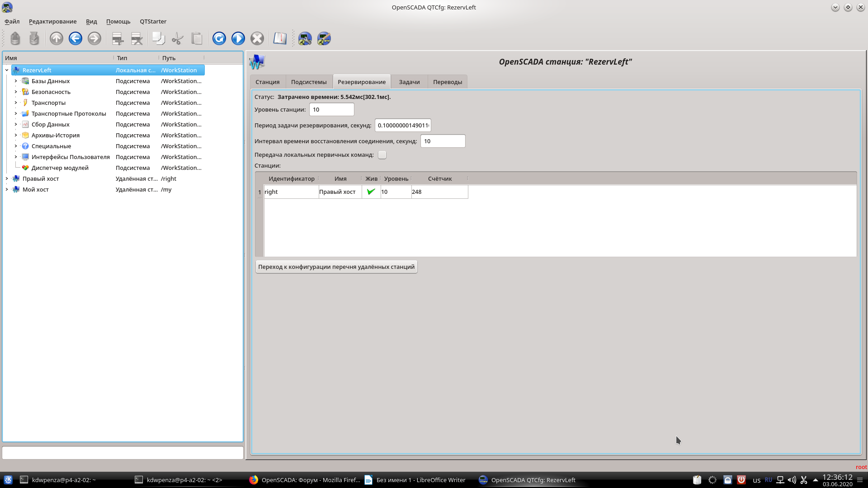Viewport: 868px width, 488px height.
Task: Expand the Базы Данных tree node
Action: point(16,81)
